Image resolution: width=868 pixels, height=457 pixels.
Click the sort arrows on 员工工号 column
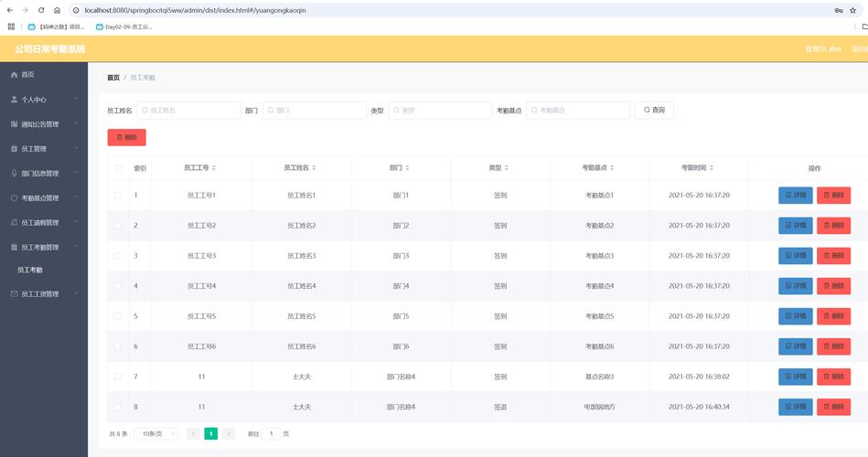(213, 168)
